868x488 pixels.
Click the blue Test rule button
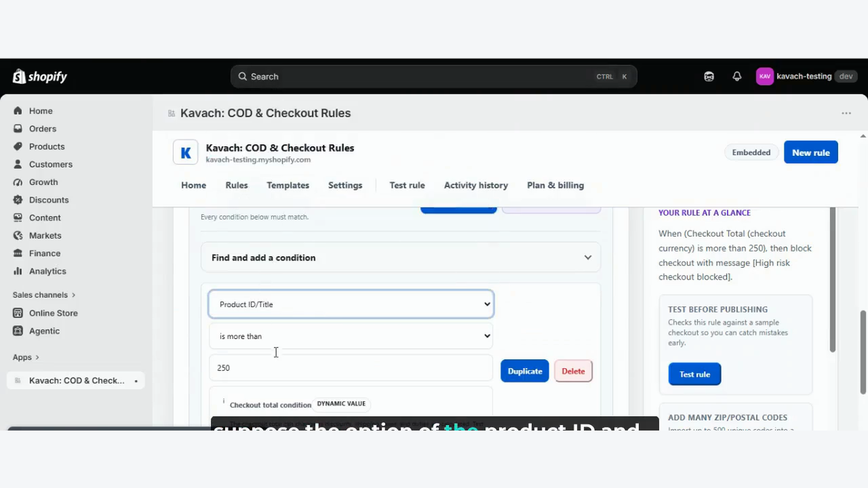(x=694, y=374)
